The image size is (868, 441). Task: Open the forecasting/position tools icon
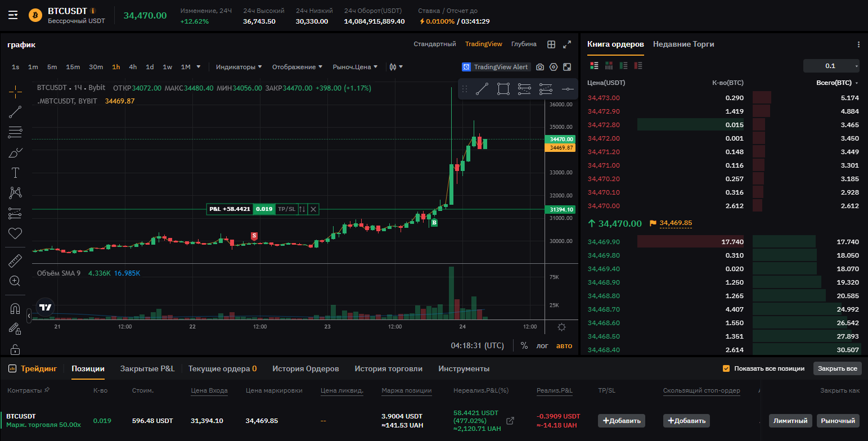click(15, 213)
